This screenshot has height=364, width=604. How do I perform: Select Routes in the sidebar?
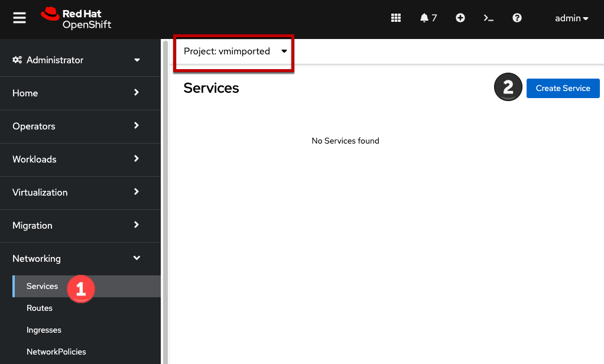coord(40,308)
